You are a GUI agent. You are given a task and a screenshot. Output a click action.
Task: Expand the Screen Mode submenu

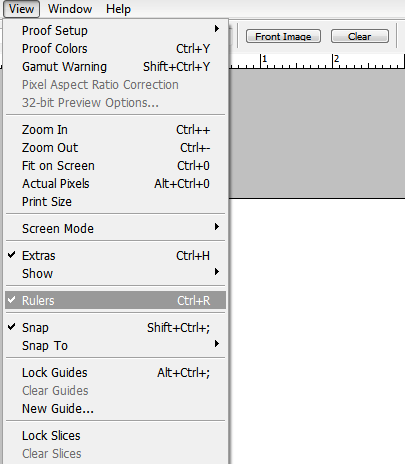115,228
